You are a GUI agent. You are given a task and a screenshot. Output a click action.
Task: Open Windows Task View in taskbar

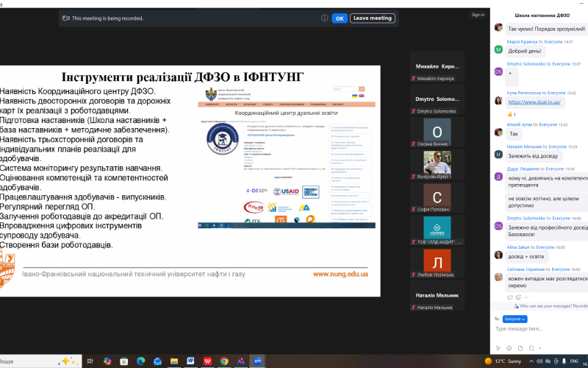click(x=90, y=361)
